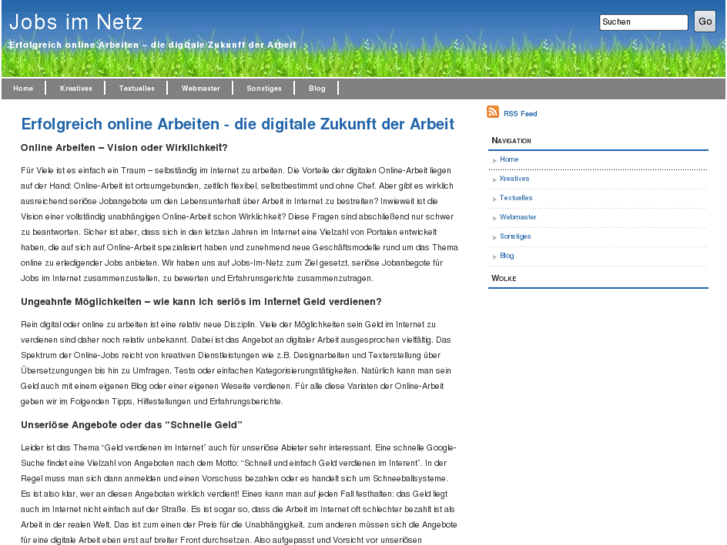727x545 pixels.
Task: Select Home in the sidebar navigation
Action: click(509, 159)
